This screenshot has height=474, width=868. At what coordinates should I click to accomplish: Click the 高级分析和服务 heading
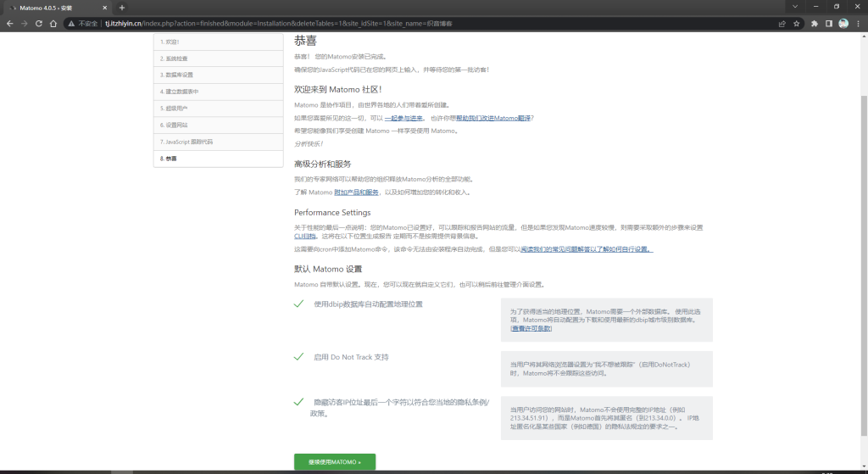click(323, 164)
